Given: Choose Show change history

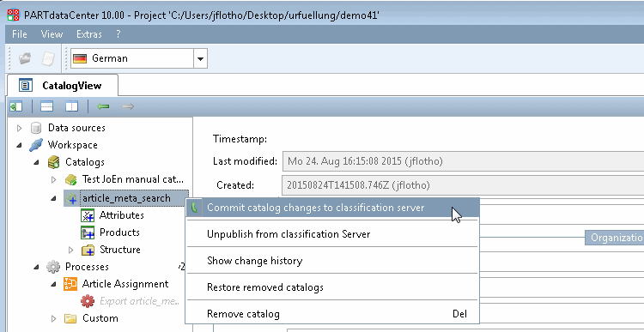Looking at the screenshot, I should tap(332, 261).
